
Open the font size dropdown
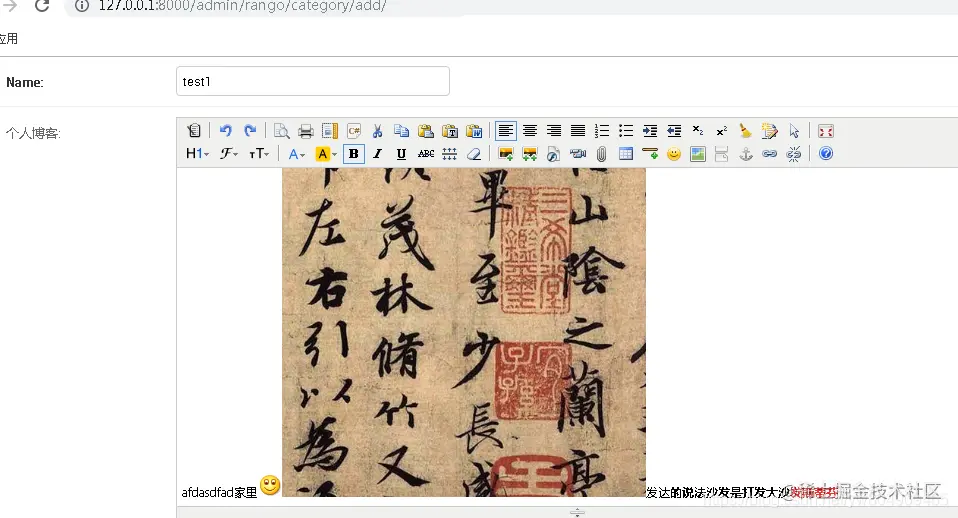(x=259, y=154)
